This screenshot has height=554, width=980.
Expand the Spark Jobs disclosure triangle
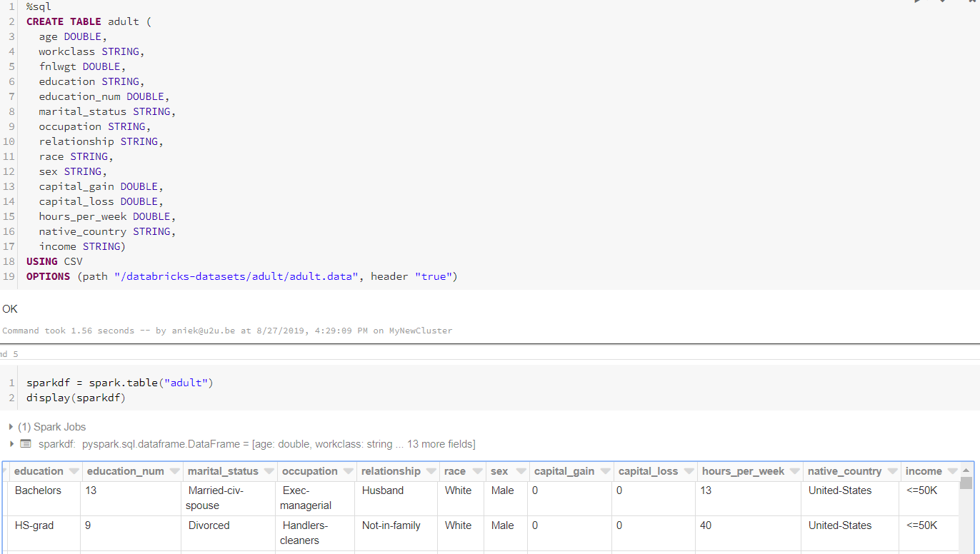pyautogui.click(x=11, y=427)
